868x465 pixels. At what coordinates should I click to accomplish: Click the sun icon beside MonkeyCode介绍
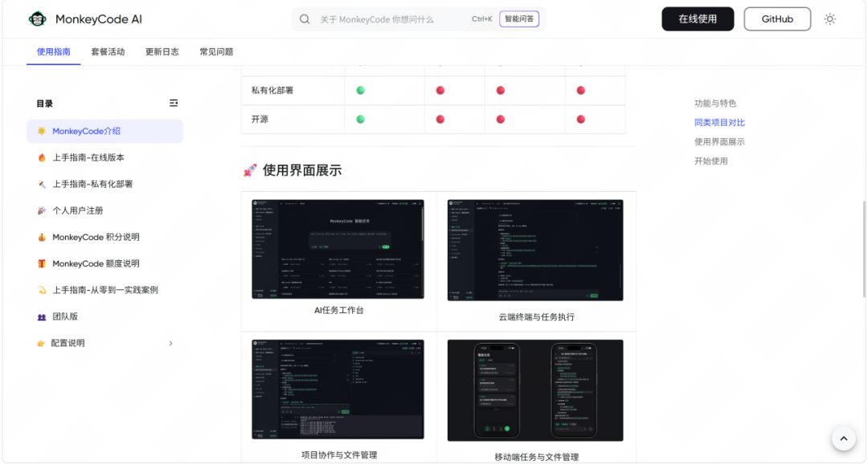[42, 131]
